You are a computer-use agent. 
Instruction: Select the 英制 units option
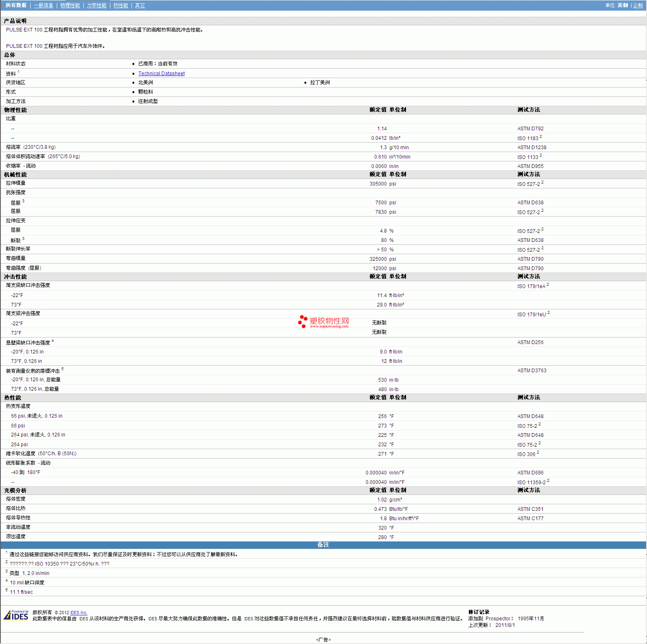click(x=622, y=5)
